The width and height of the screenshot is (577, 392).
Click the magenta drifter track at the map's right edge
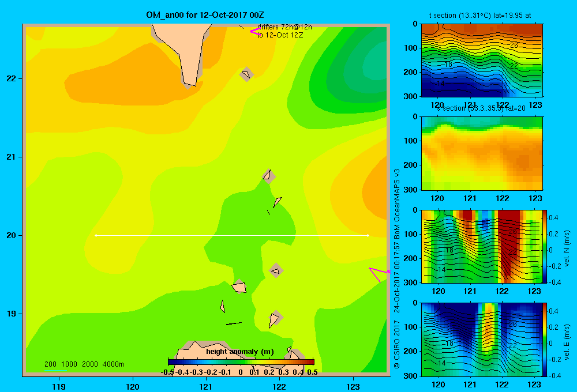[379, 274]
